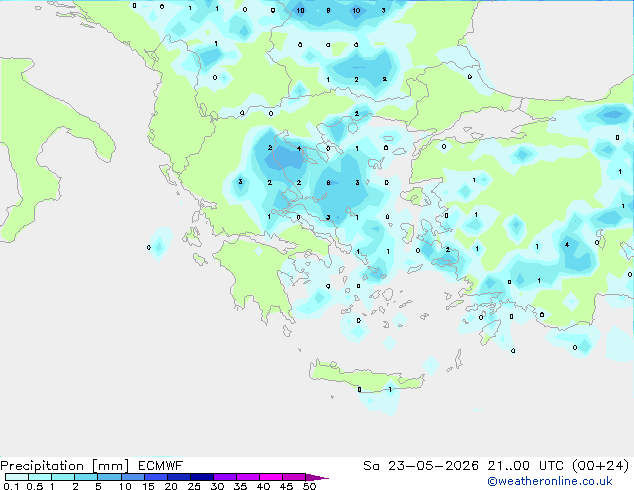Click the '0.1' legend scale label
The width and height of the screenshot is (634, 490).
pos(11,486)
